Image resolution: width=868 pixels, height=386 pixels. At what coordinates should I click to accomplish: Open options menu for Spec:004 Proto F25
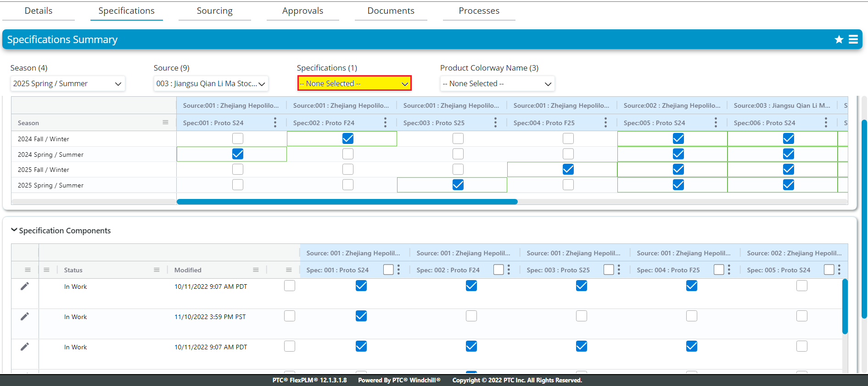(x=605, y=122)
